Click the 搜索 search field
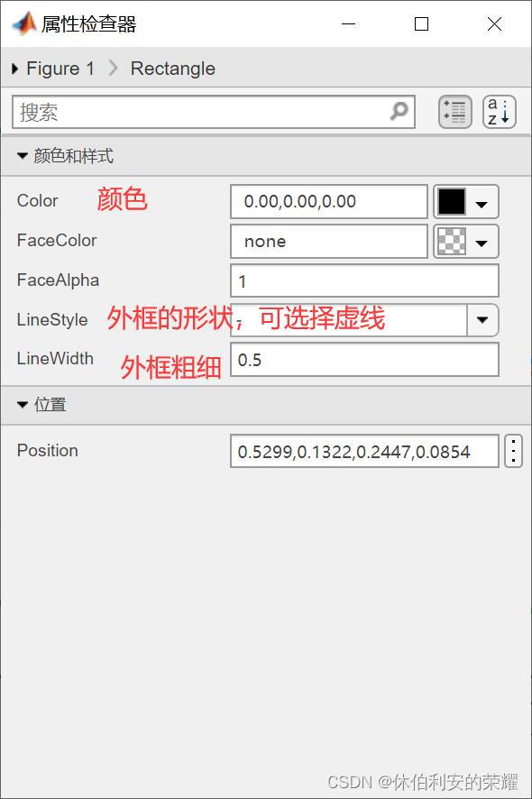This screenshot has height=799, width=532. pos(214,112)
